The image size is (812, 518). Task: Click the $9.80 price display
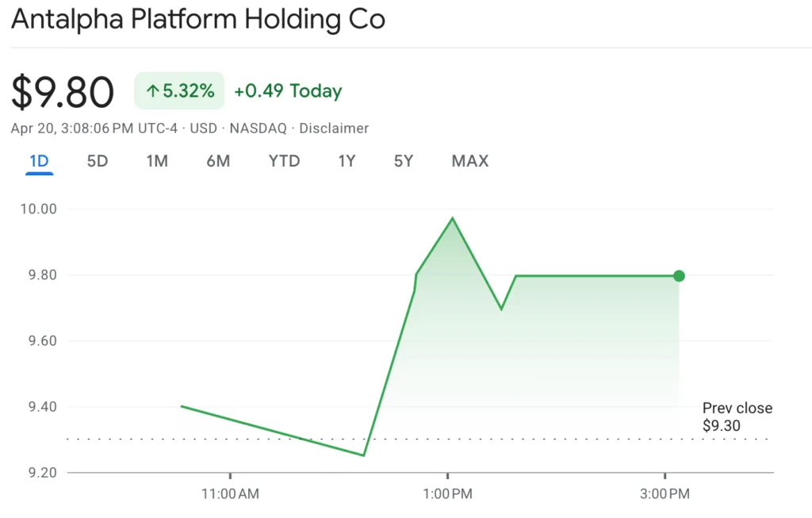63,90
